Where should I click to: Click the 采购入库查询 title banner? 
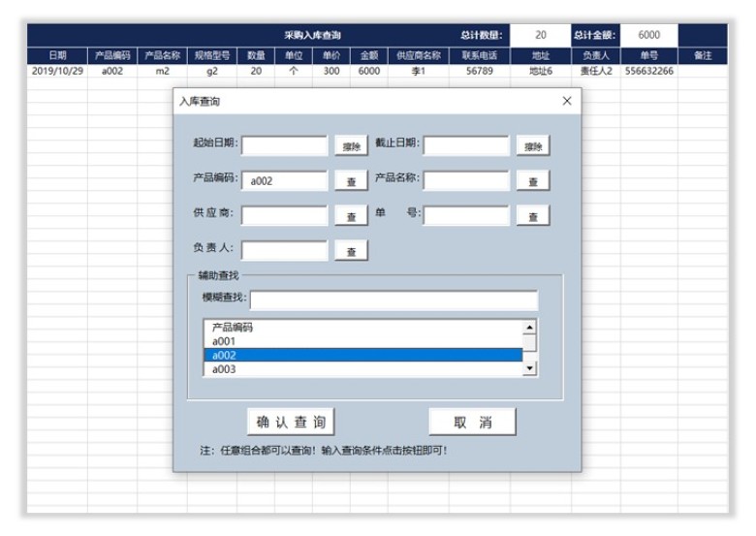[312, 35]
